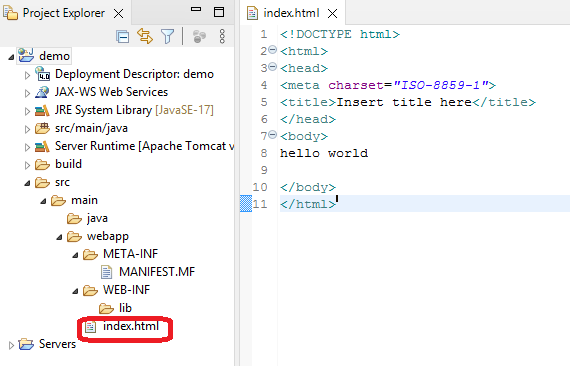
Task: Click the lib folder icon
Action: [x=106, y=309]
